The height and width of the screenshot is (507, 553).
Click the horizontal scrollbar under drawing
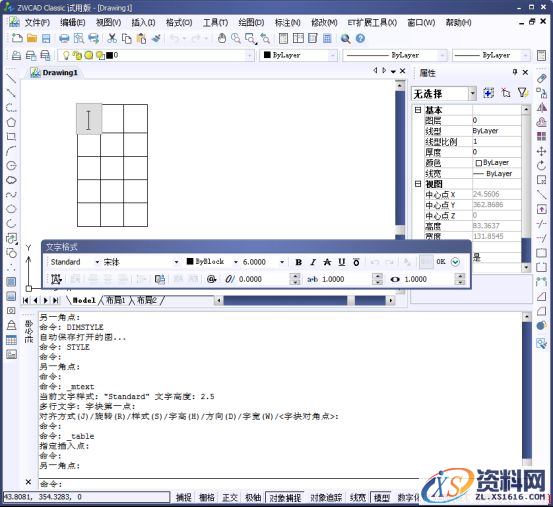point(305,300)
